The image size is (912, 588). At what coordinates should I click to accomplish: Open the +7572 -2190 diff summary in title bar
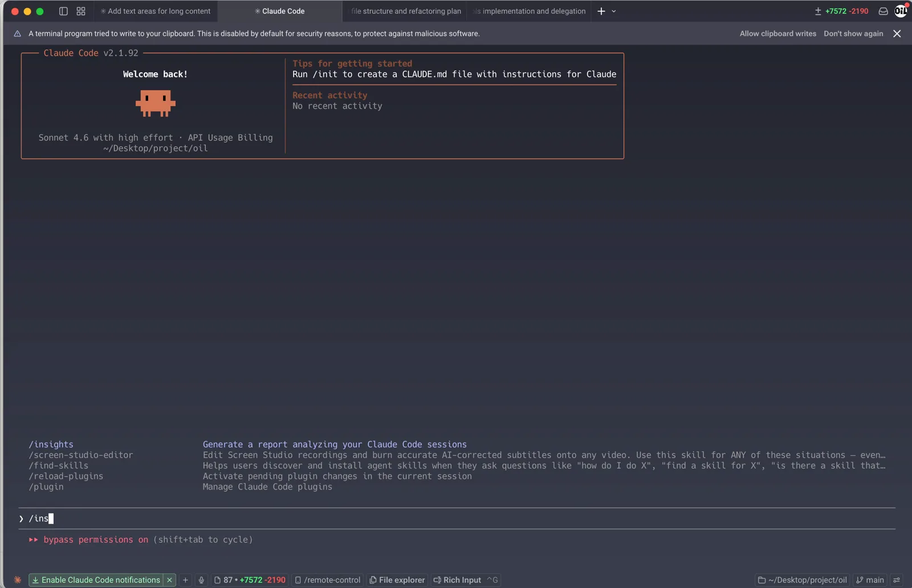pyautogui.click(x=841, y=11)
